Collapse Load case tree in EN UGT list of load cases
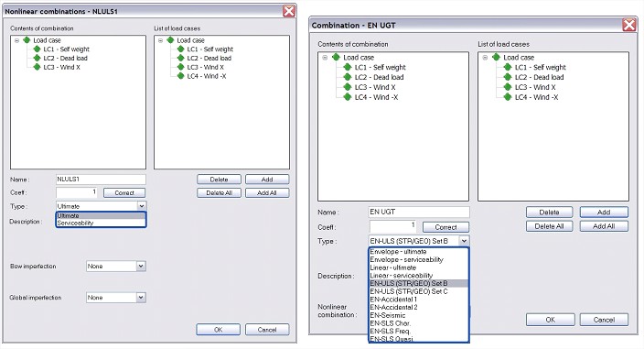This screenshot has height=349, width=644. coord(485,58)
